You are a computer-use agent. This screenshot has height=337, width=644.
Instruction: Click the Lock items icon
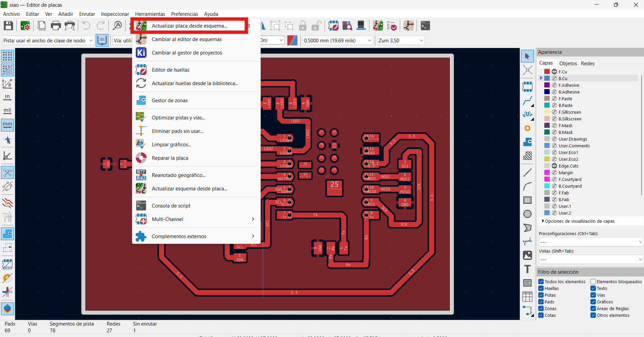[x=303, y=26]
